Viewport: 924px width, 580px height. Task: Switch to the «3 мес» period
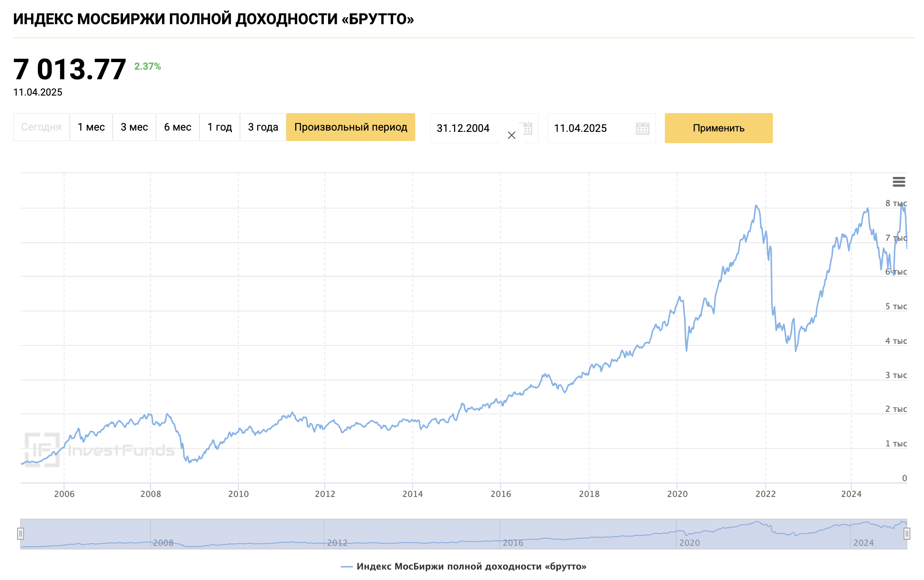point(134,127)
